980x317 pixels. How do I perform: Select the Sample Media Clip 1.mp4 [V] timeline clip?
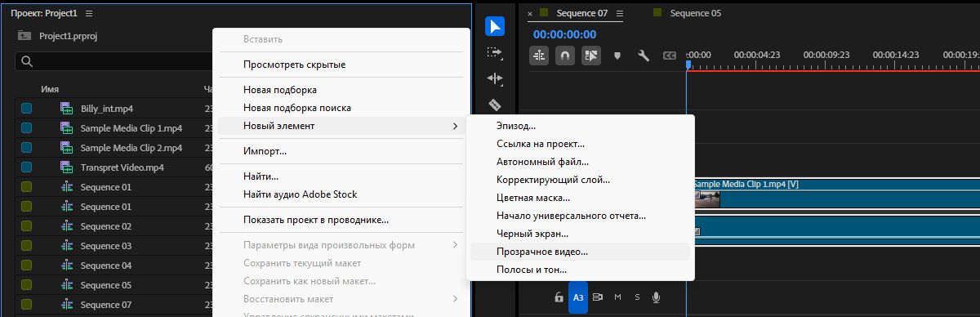coord(833,194)
